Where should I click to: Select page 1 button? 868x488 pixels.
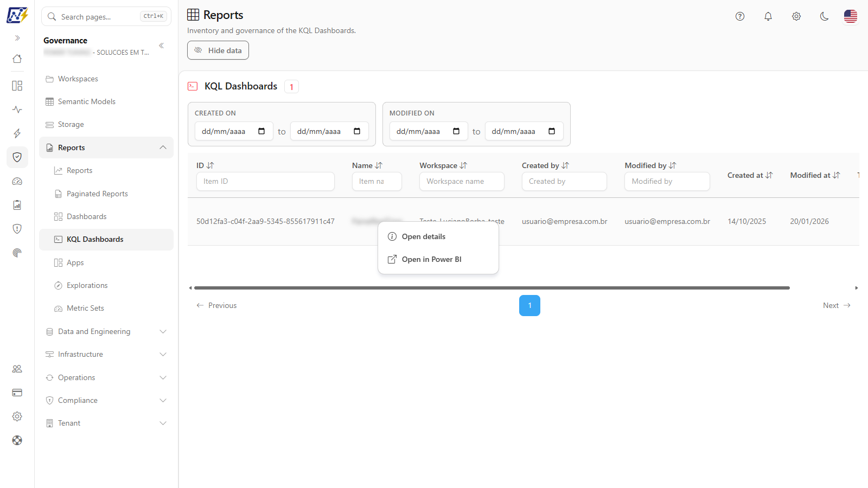pyautogui.click(x=529, y=305)
